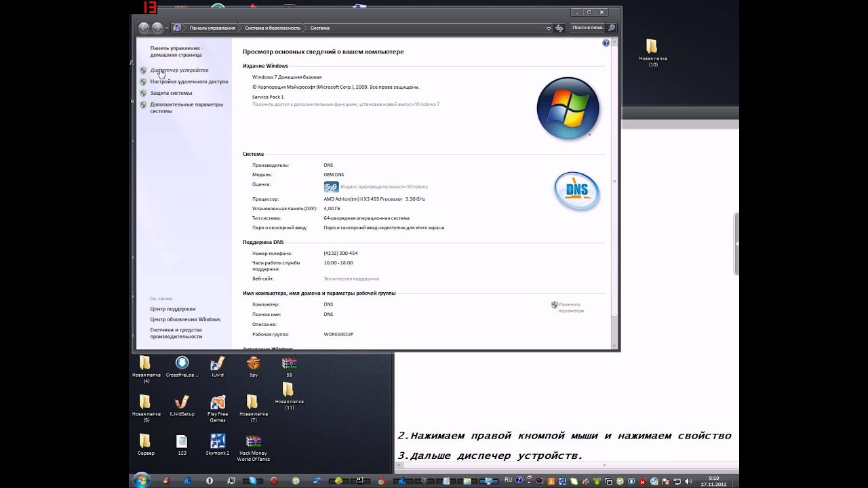This screenshot has height=488, width=868.
Task: Select the Windows 7 Домашняя базовая text
Action: pyautogui.click(x=287, y=77)
